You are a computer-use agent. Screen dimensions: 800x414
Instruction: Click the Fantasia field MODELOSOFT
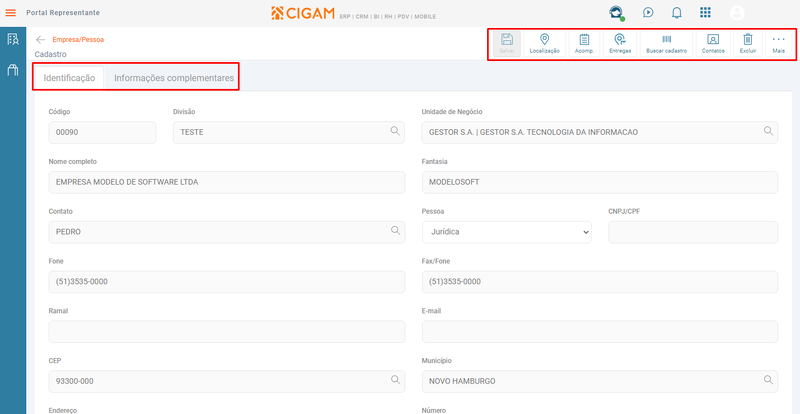tap(599, 182)
